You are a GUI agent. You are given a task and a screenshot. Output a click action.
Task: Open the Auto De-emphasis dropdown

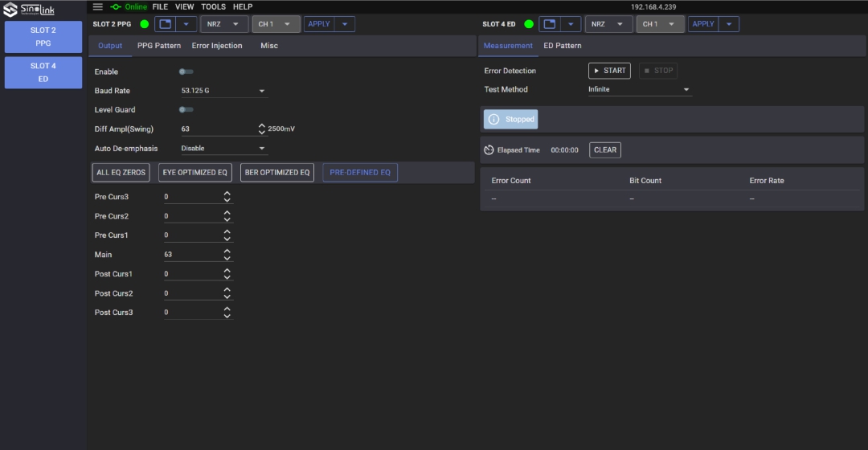(223, 149)
